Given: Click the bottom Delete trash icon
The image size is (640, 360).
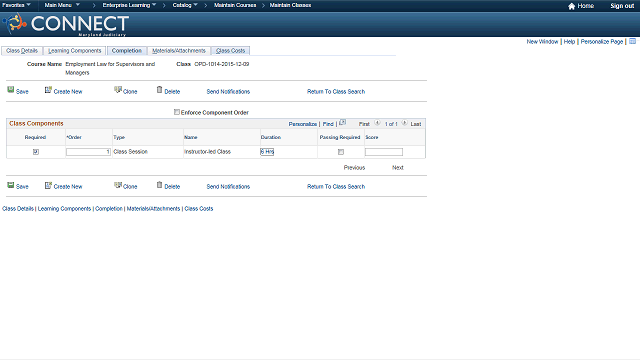Looking at the screenshot, I should pos(160,185).
